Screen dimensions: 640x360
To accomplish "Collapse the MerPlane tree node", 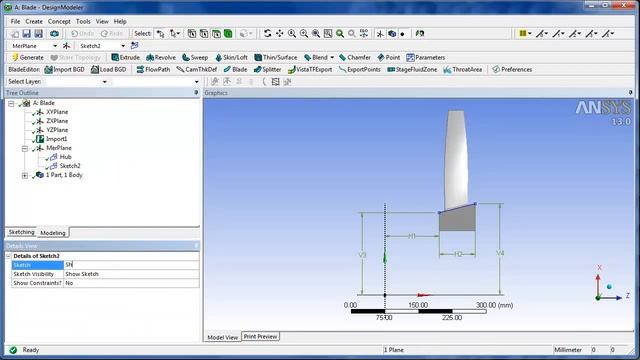I will [x=25, y=148].
